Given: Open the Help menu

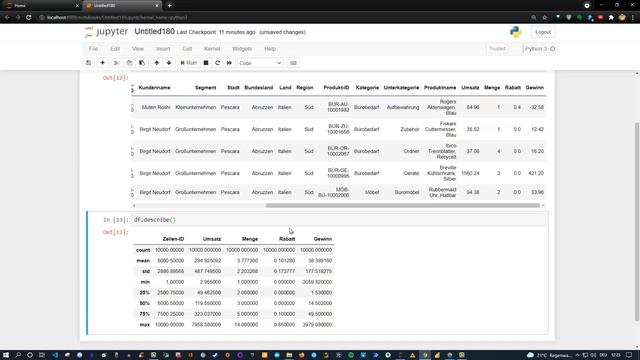Looking at the screenshot, I should (x=270, y=49).
